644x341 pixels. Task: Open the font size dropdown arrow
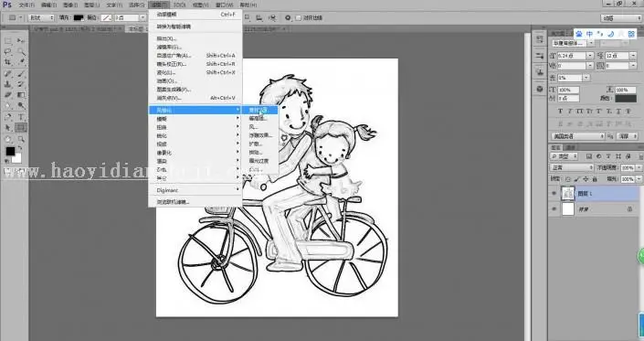tap(590, 55)
